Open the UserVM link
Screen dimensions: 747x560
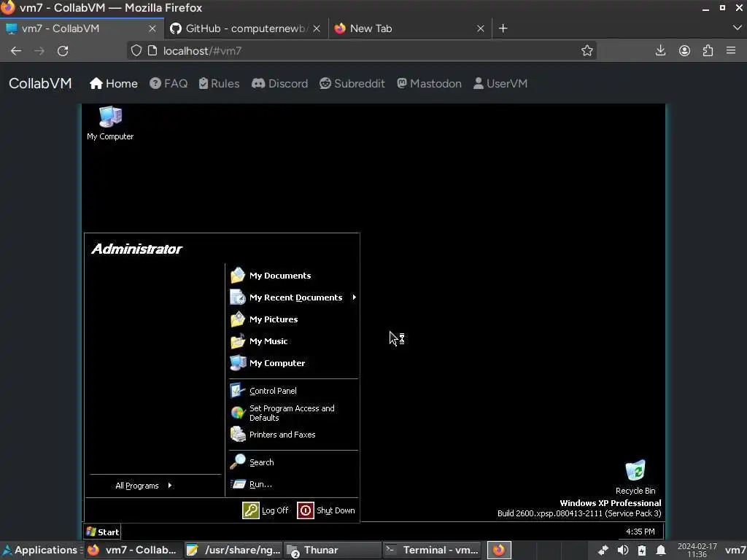tap(500, 83)
